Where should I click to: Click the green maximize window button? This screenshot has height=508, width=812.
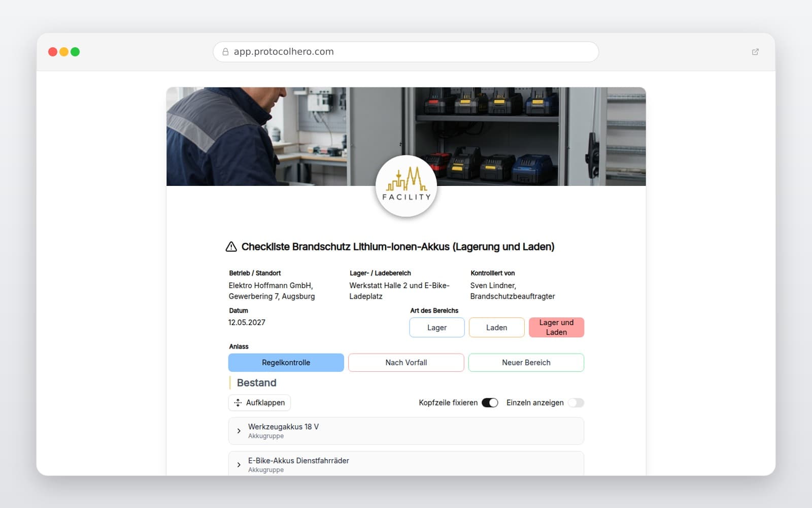[75, 52]
